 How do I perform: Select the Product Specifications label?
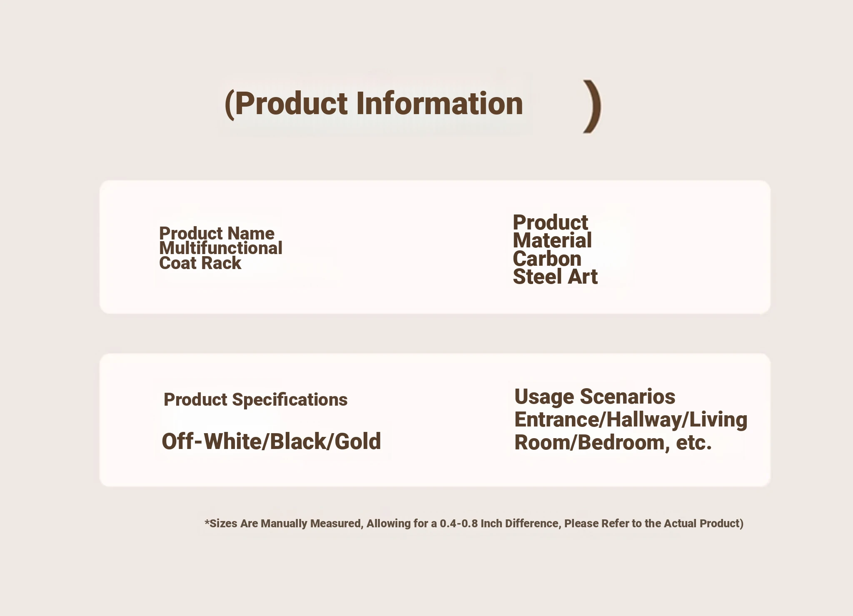tap(255, 400)
